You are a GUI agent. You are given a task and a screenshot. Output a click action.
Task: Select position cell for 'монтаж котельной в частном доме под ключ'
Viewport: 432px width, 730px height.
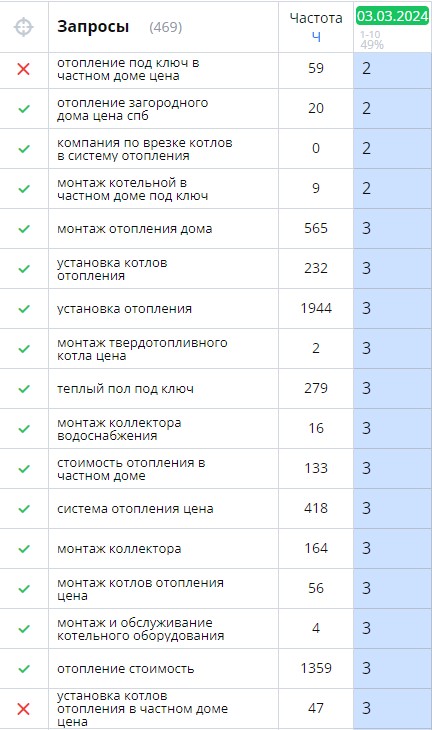(x=392, y=189)
